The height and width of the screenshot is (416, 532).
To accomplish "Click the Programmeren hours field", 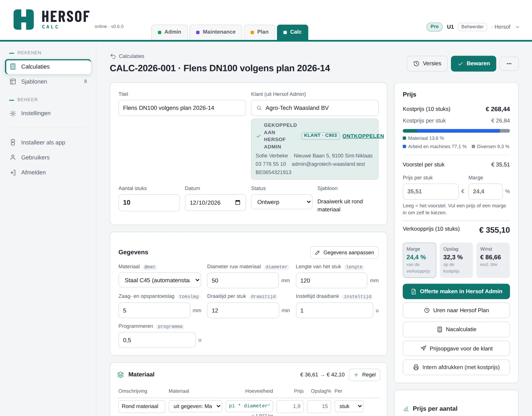I will pos(157,340).
